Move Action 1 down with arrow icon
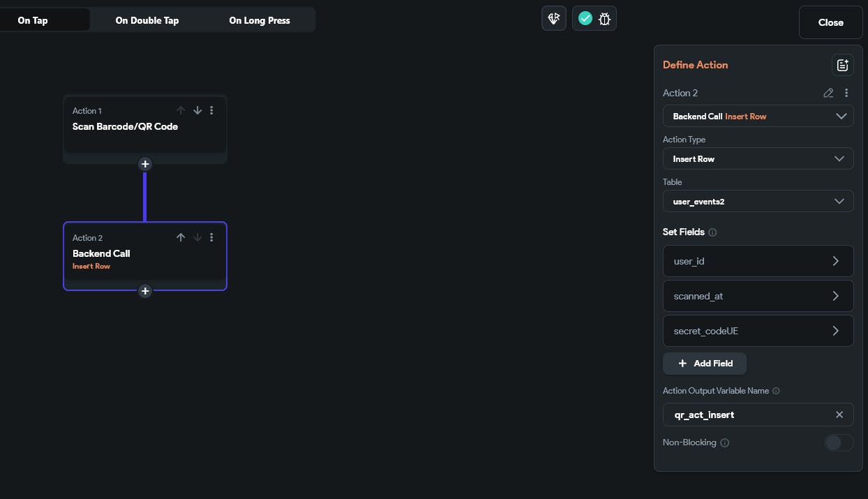Screen dimensions: 868x499 pyautogui.click(x=197, y=110)
